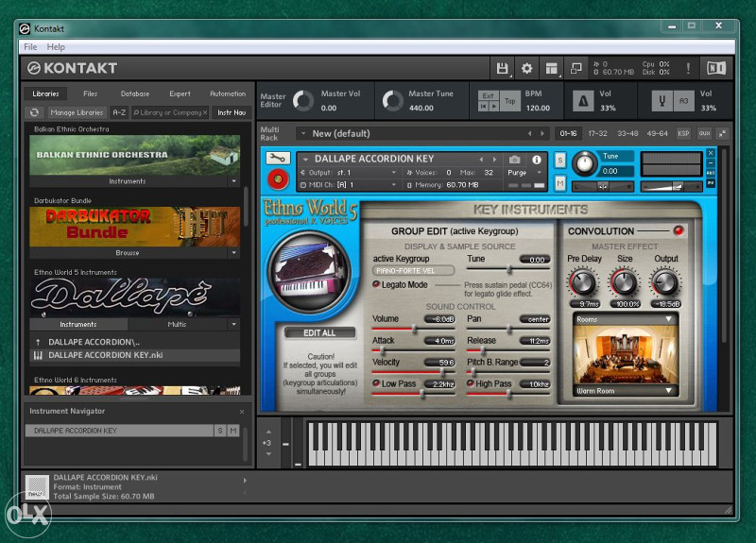Minimize the multi rack header icon
This screenshot has width=756, height=543.
point(722,133)
